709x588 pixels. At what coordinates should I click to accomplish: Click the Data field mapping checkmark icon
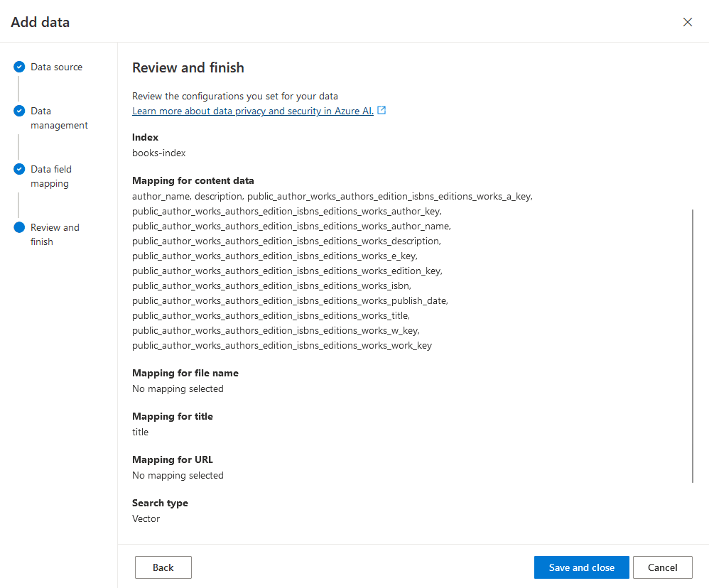point(18,169)
